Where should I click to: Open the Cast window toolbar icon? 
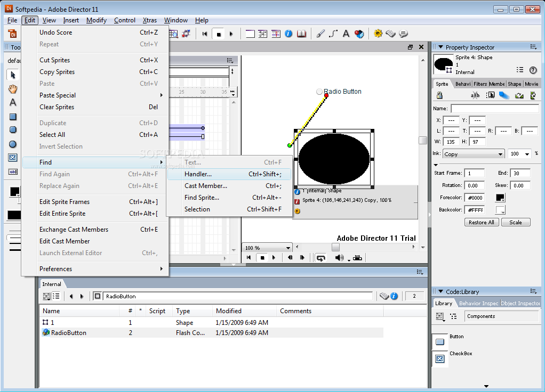click(263, 34)
